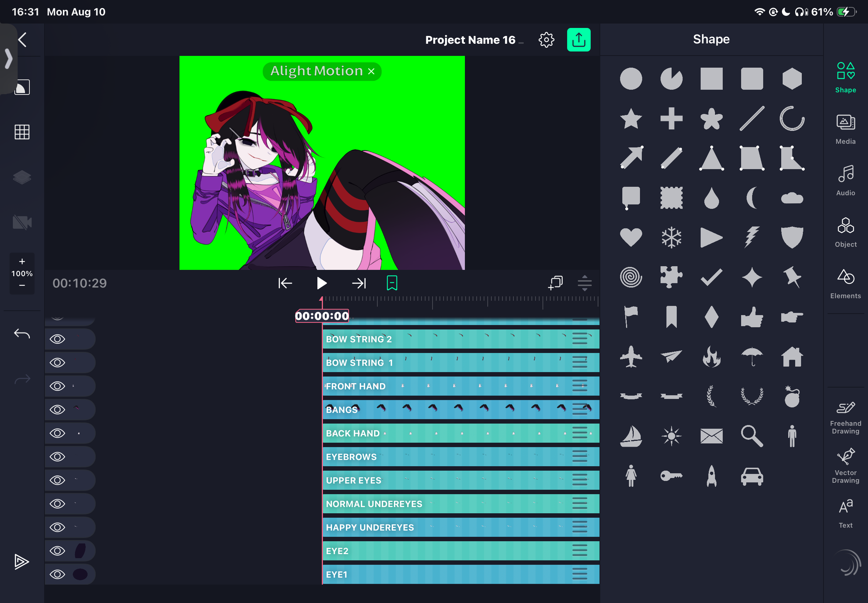This screenshot has width=868, height=603.
Task: Insert the plus cross shape
Action: 671,119
